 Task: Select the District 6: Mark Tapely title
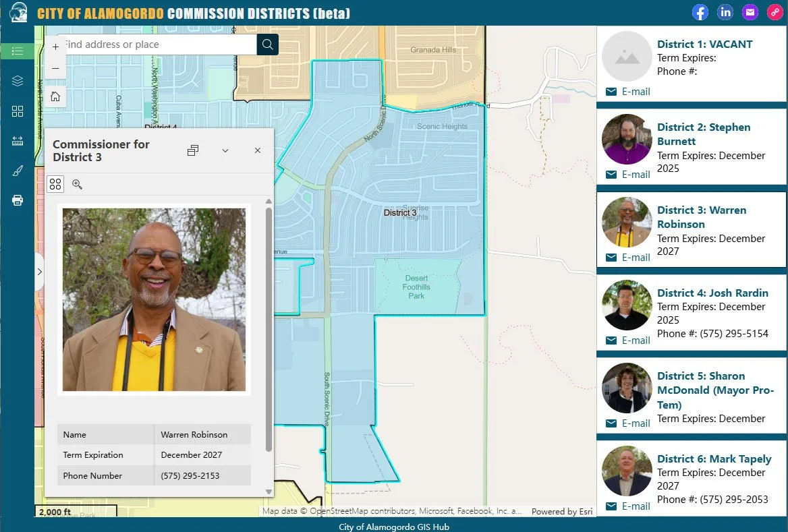coord(714,459)
